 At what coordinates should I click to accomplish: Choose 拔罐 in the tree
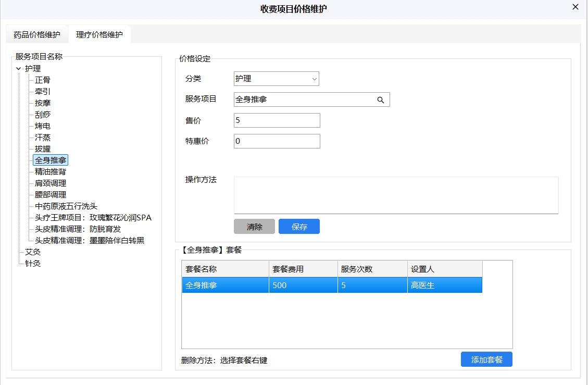(x=43, y=148)
